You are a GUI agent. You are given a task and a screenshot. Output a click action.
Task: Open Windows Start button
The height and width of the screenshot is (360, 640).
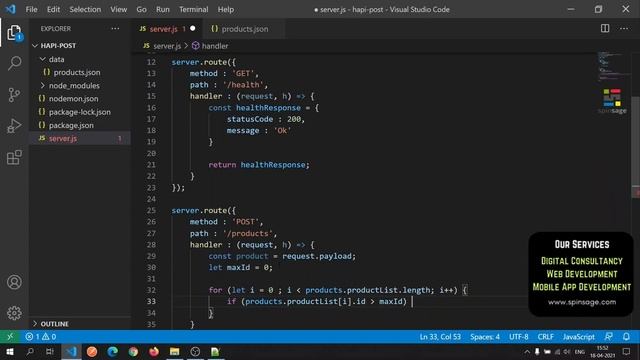pyautogui.click(x=9, y=351)
